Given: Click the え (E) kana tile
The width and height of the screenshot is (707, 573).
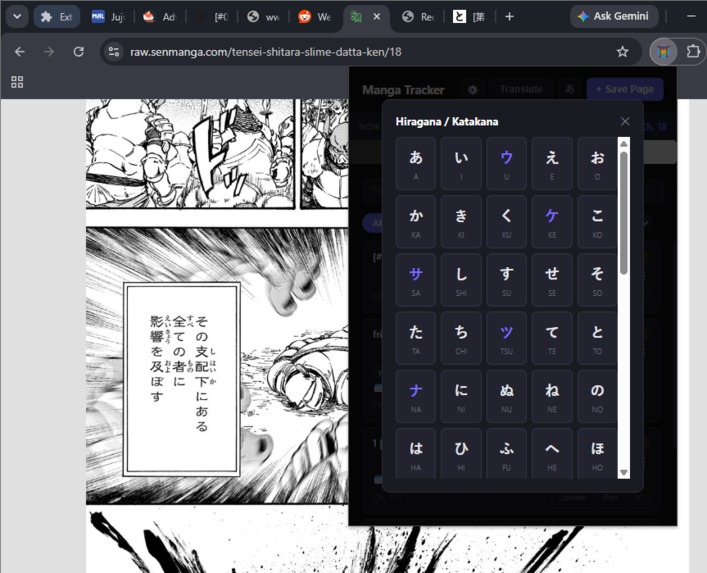Looking at the screenshot, I should tap(552, 164).
